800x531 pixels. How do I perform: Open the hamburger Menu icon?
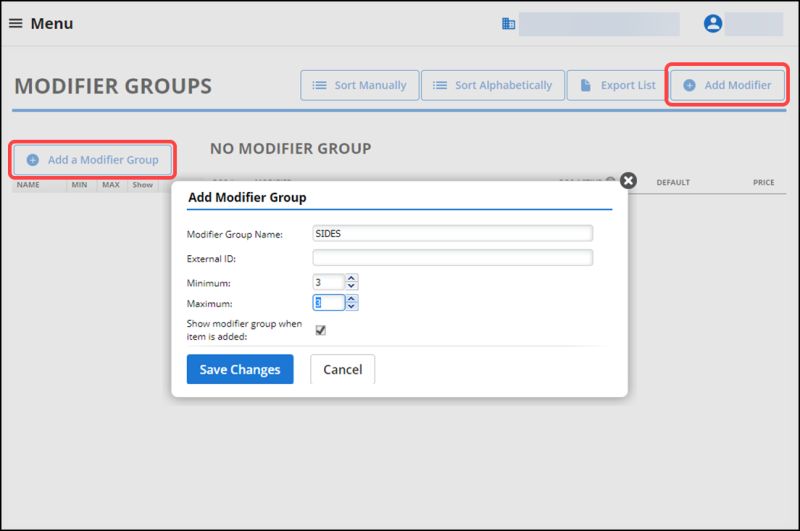16,23
